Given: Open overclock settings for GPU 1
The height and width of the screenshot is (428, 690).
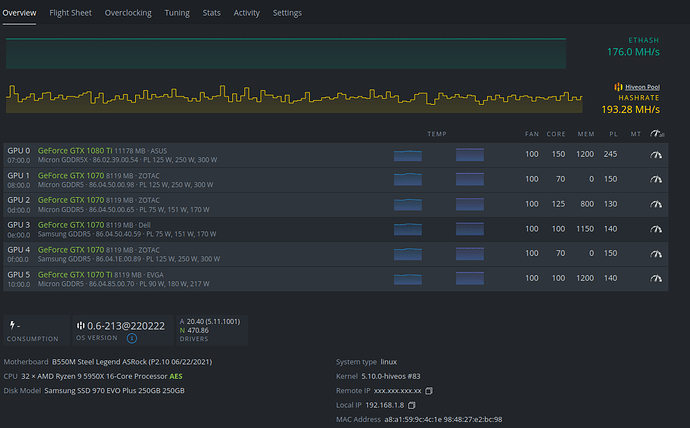Looking at the screenshot, I should (656, 179).
